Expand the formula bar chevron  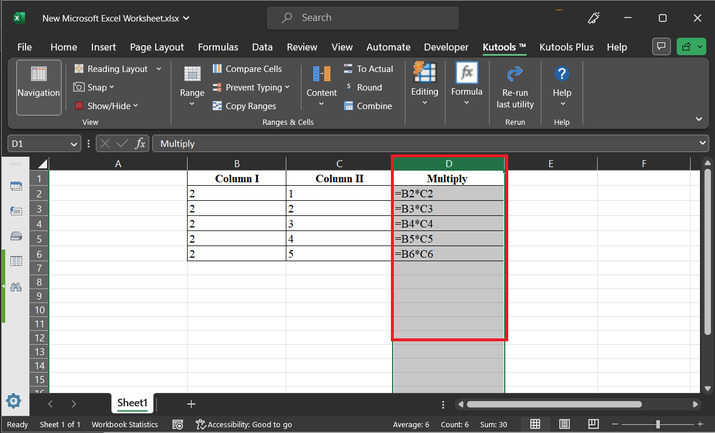tap(702, 143)
